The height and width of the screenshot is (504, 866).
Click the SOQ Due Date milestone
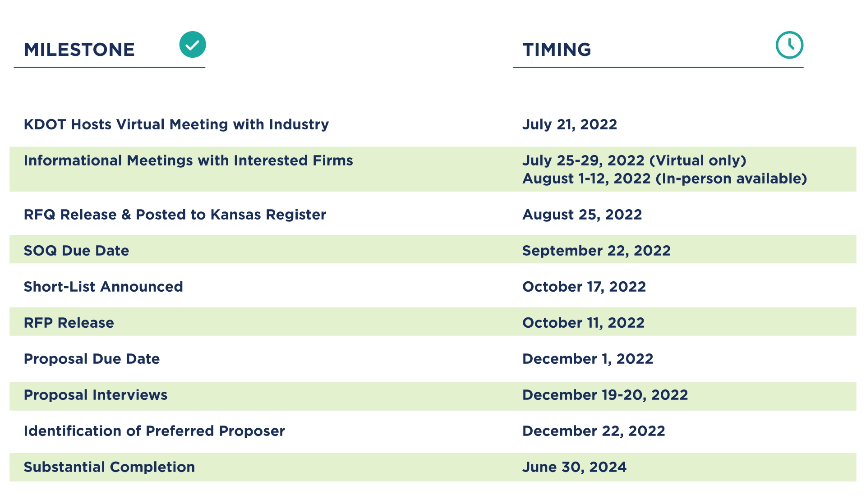click(76, 251)
